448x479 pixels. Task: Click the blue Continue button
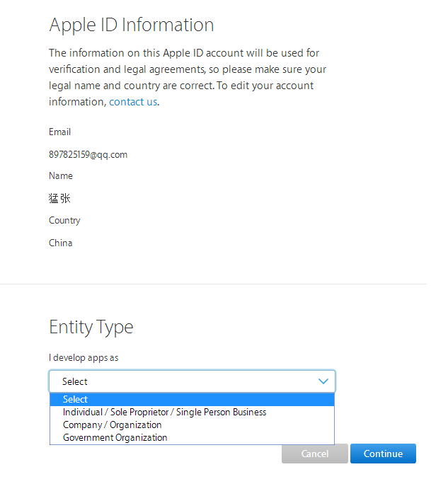(x=383, y=454)
